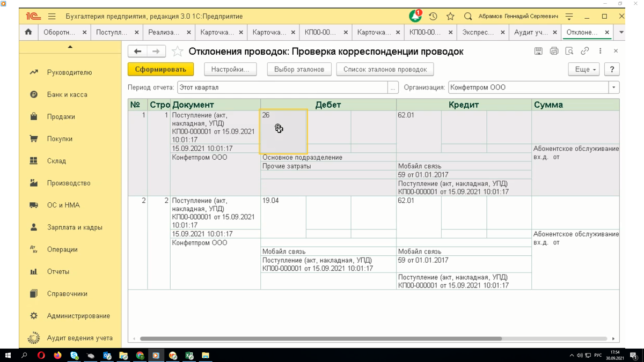Open Skype from the taskbar
Viewport: 644px width, 362px height.
(x=74, y=355)
